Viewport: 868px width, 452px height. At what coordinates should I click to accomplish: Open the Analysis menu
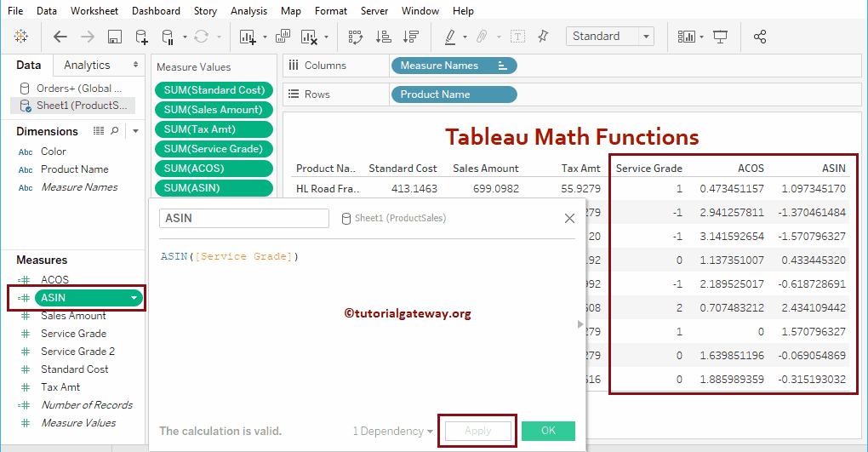pyautogui.click(x=248, y=11)
